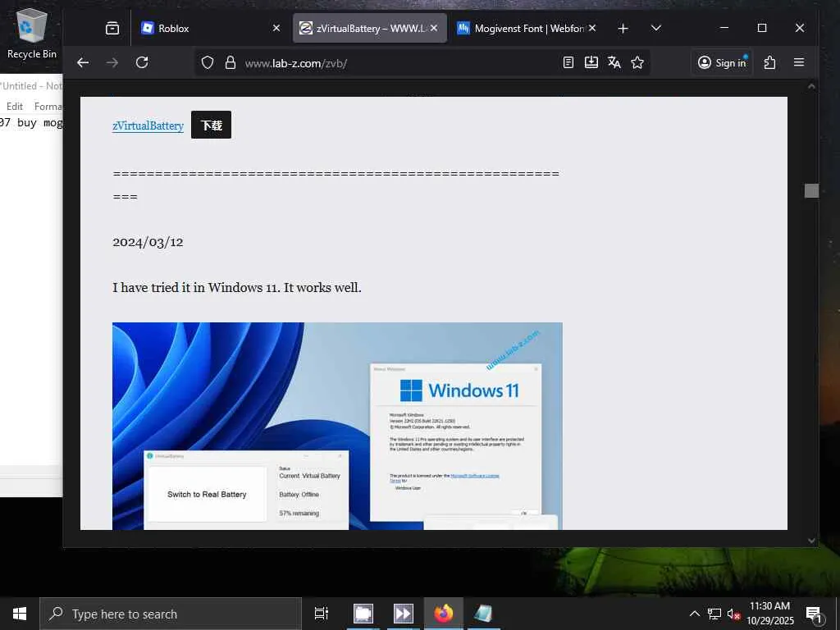Click the Sign in account button
Screen dimensions: 840x630
[x=722, y=62]
